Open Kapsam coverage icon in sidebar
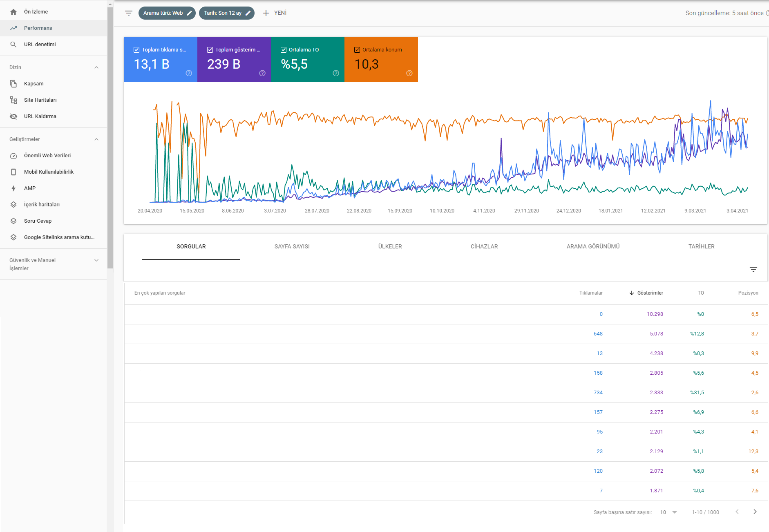This screenshot has width=769, height=532. (x=13, y=84)
